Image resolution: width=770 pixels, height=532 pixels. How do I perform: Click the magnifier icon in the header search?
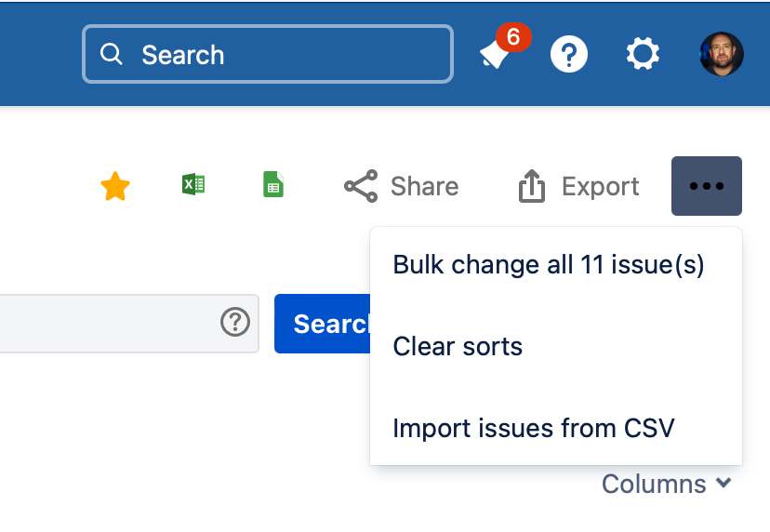(111, 54)
